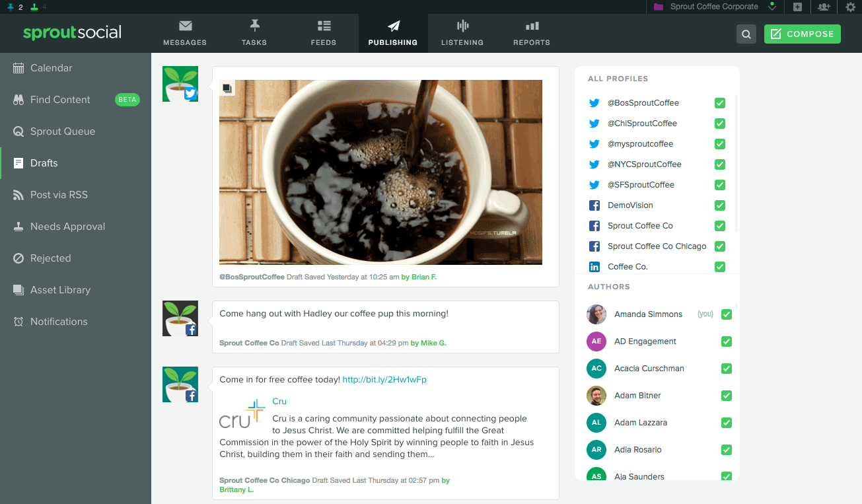Viewport: 862px width, 504px height.
Task: Open Rejected in the sidebar
Action: point(75,258)
